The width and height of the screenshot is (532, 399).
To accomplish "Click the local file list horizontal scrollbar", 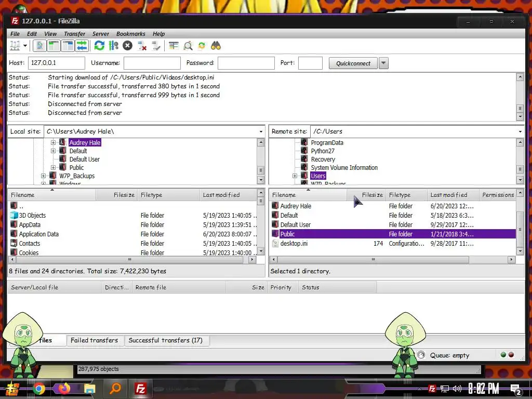I will [x=129, y=260].
